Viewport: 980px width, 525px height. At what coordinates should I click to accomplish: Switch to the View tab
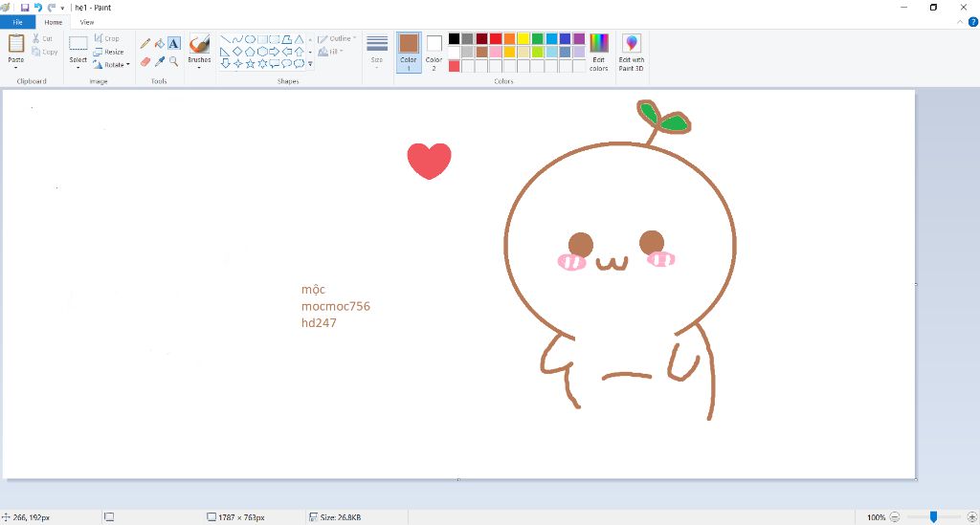[x=87, y=23]
